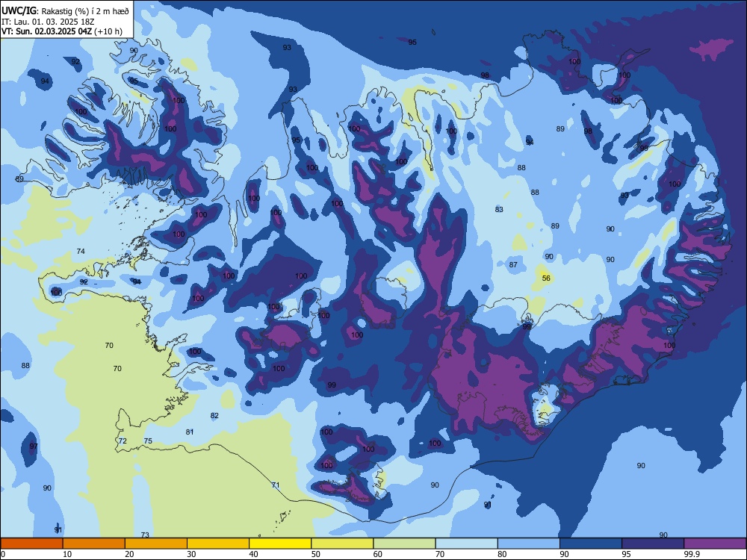This screenshot has height=560, width=747.
Task: Click the '20' legend tick label
Action: coord(129,554)
